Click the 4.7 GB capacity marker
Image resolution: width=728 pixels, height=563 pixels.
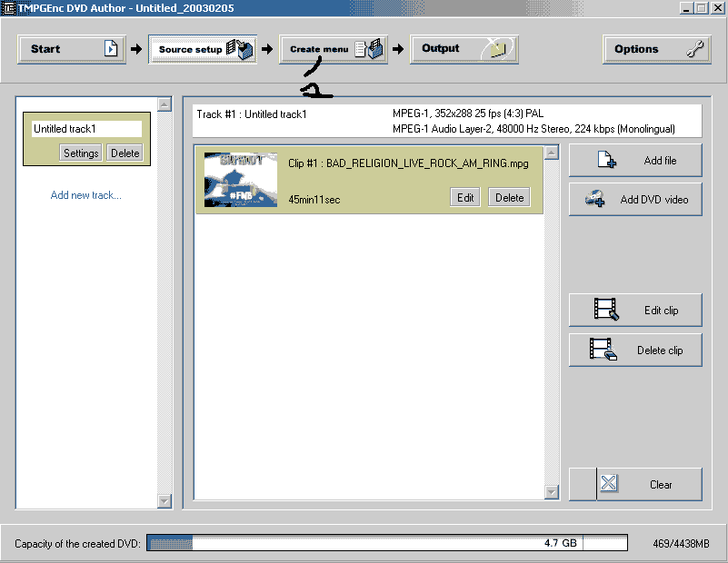(561, 543)
